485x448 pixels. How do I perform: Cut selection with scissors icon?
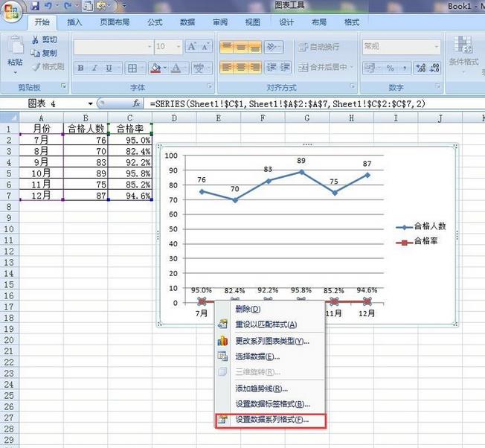[35, 39]
